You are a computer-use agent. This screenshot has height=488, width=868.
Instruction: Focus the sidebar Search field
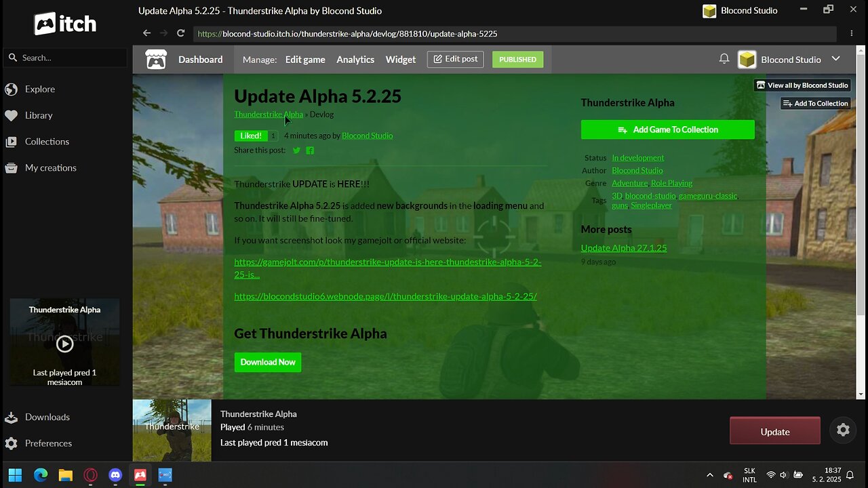pyautogui.click(x=65, y=58)
